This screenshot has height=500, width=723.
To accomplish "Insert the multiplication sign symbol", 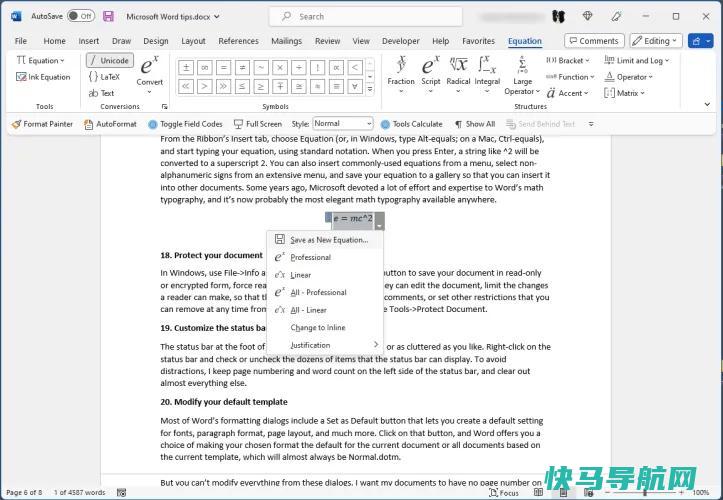I will (280, 68).
